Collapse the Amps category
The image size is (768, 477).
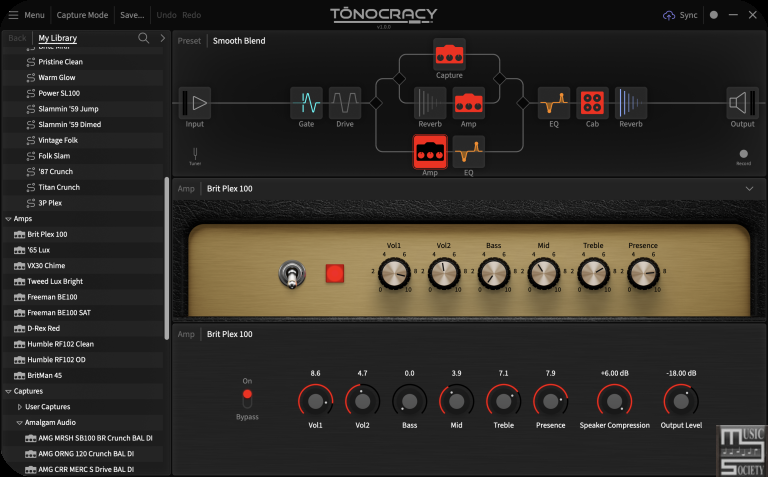[8, 219]
